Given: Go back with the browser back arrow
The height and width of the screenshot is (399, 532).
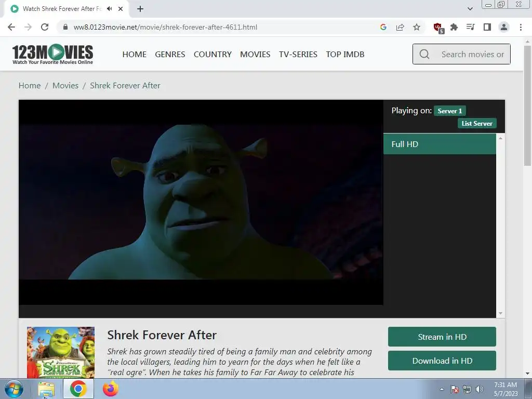Looking at the screenshot, I should point(11,27).
